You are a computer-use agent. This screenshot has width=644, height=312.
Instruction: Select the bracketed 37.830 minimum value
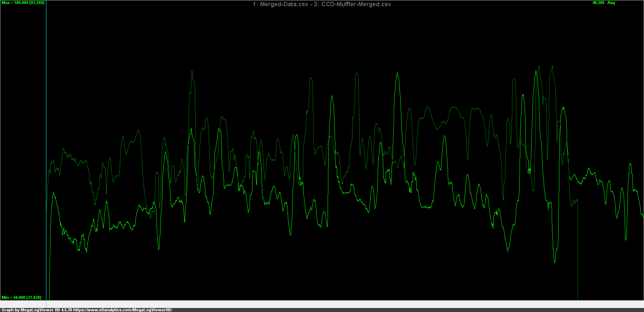coord(34,297)
